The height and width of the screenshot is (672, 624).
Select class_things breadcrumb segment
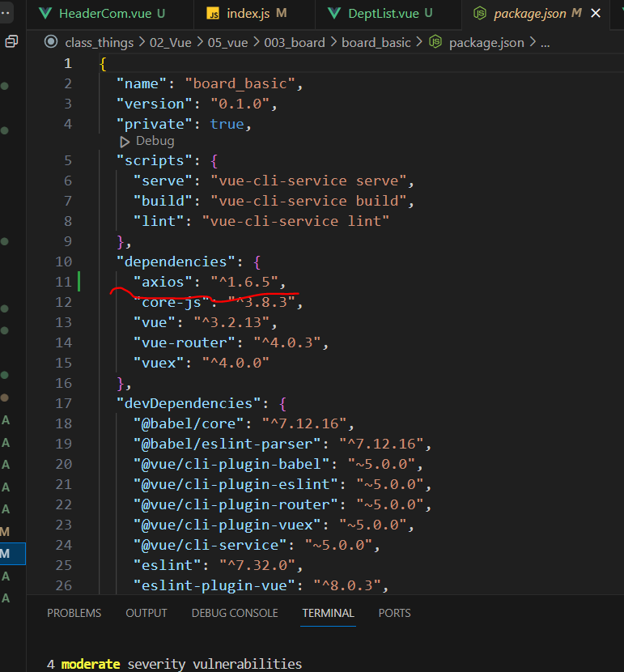pos(100,42)
